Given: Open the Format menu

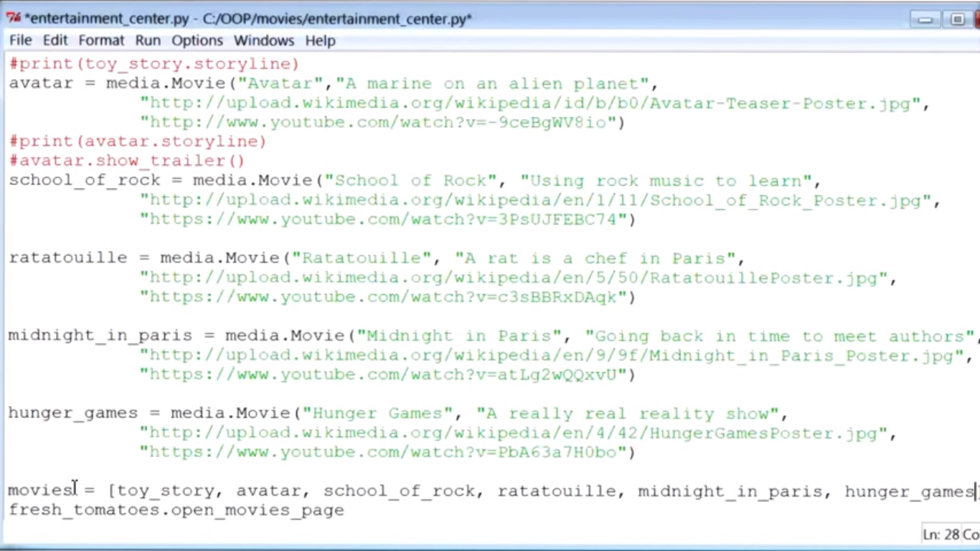Looking at the screenshot, I should coord(101,40).
